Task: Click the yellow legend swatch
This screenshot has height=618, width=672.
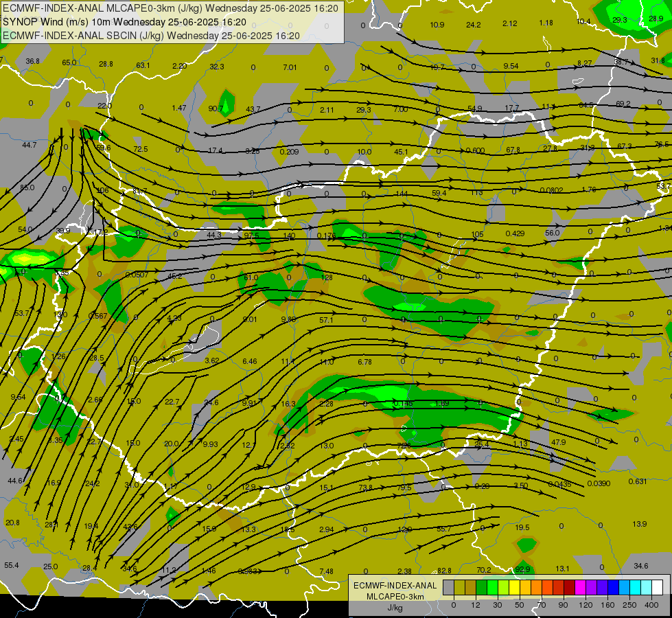Action: pyautogui.click(x=514, y=587)
